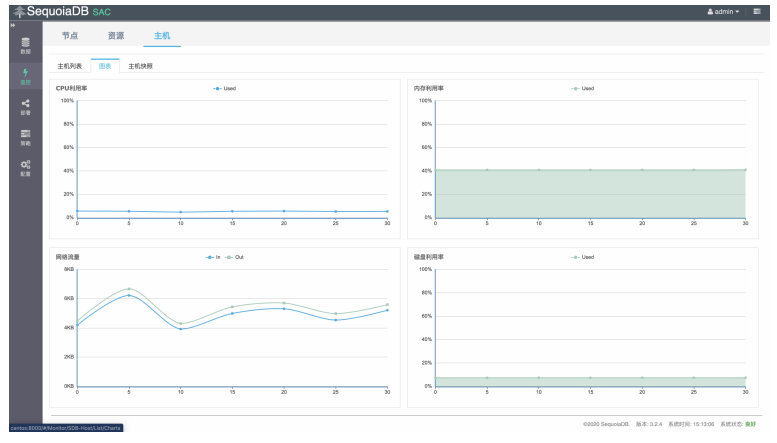Open the 配置 gears icon in sidebar
Viewport: 777px width, 443px height.
click(25, 167)
